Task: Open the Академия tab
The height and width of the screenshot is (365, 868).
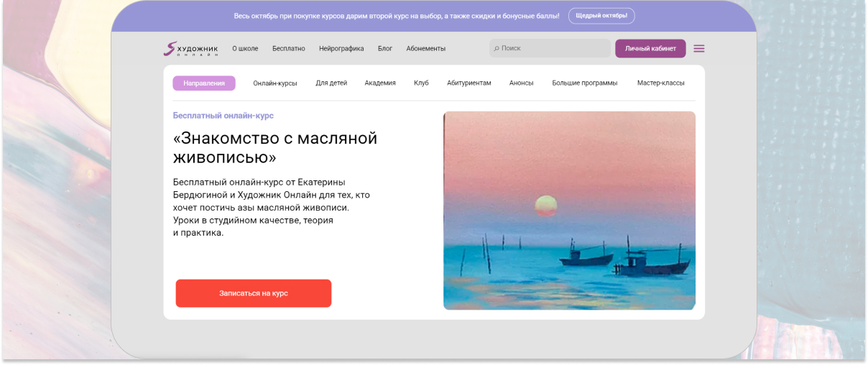Action: pos(380,83)
